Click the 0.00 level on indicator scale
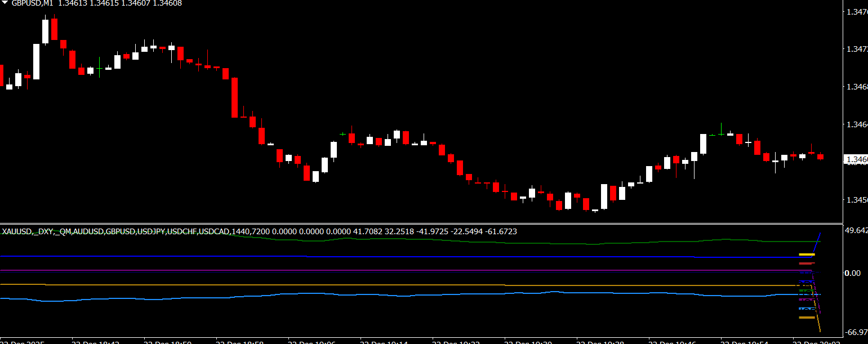868x344 pixels. click(x=853, y=273)
